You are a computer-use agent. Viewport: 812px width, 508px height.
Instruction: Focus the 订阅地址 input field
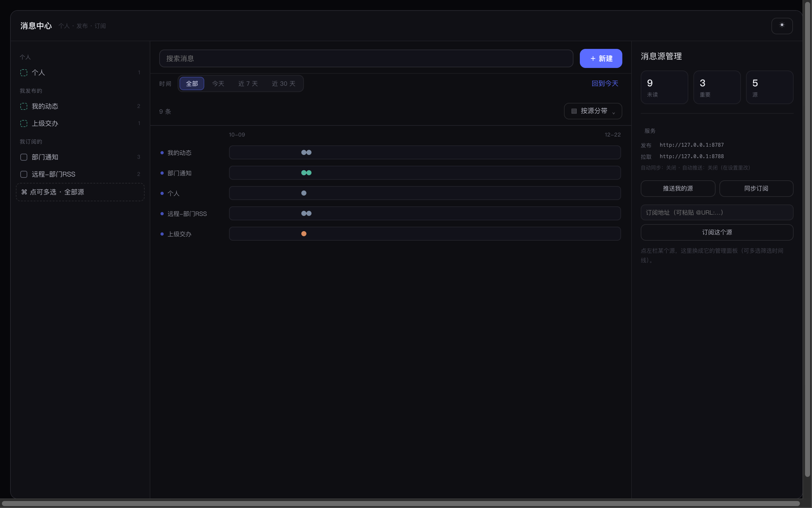(717, 212)
